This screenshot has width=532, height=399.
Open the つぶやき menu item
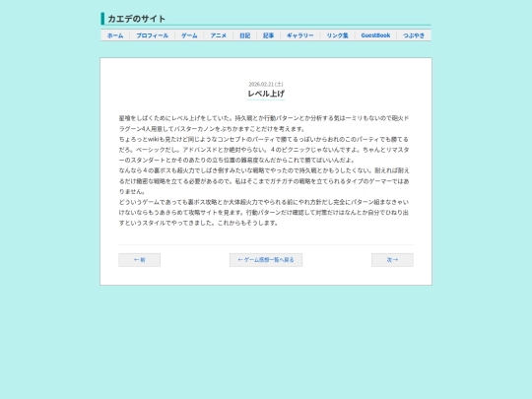414,35
